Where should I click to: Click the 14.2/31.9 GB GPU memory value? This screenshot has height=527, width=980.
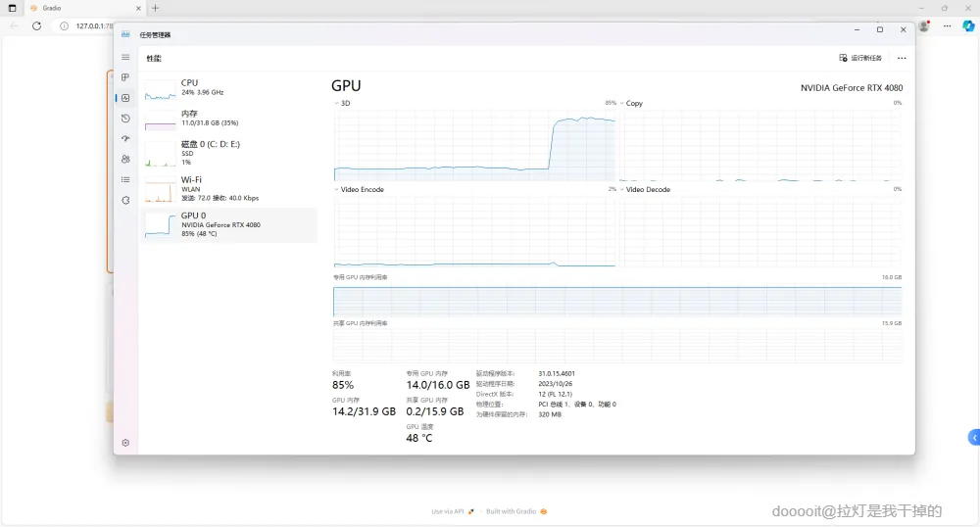(364, 411)
